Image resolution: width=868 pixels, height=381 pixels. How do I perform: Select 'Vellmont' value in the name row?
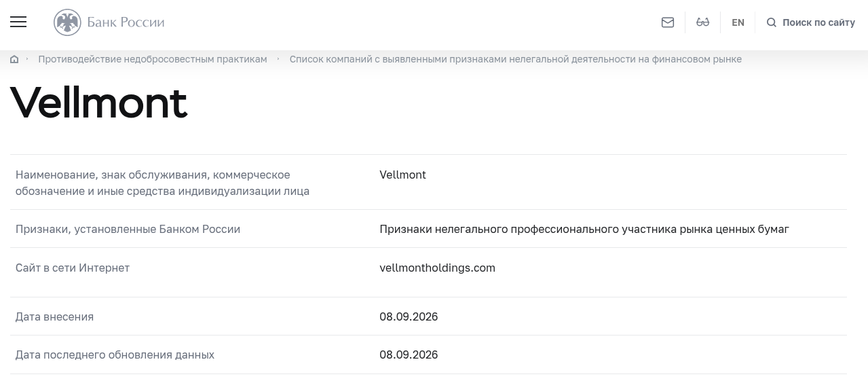tap(403, 175)
